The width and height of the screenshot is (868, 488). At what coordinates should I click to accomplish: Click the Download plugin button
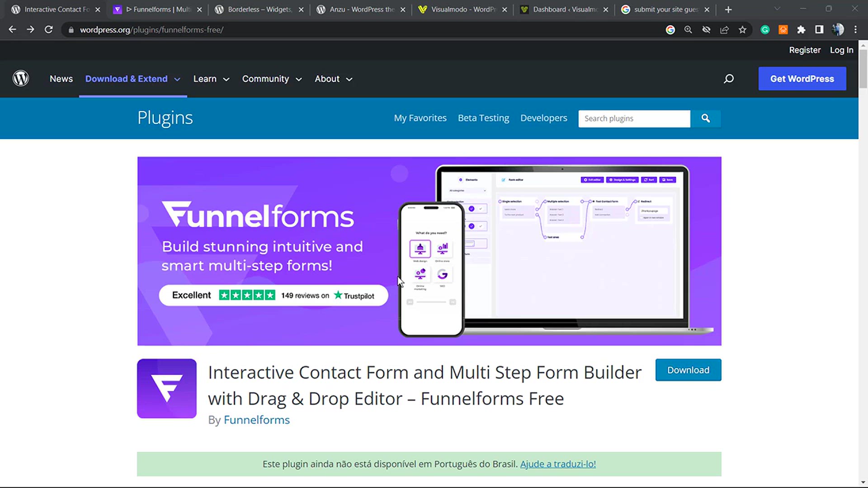tap(688, 370)
